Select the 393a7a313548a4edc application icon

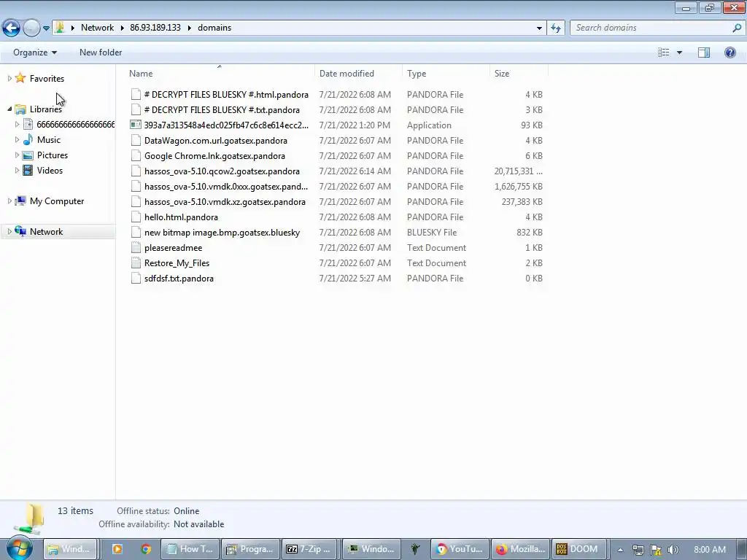(136, 125)
